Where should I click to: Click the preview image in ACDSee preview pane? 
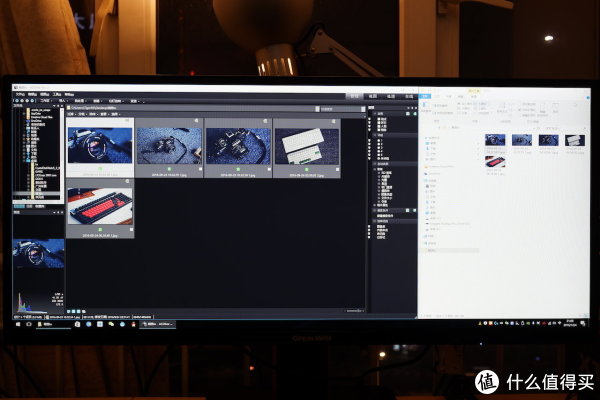pyautogui.click(x=38, y=253)
